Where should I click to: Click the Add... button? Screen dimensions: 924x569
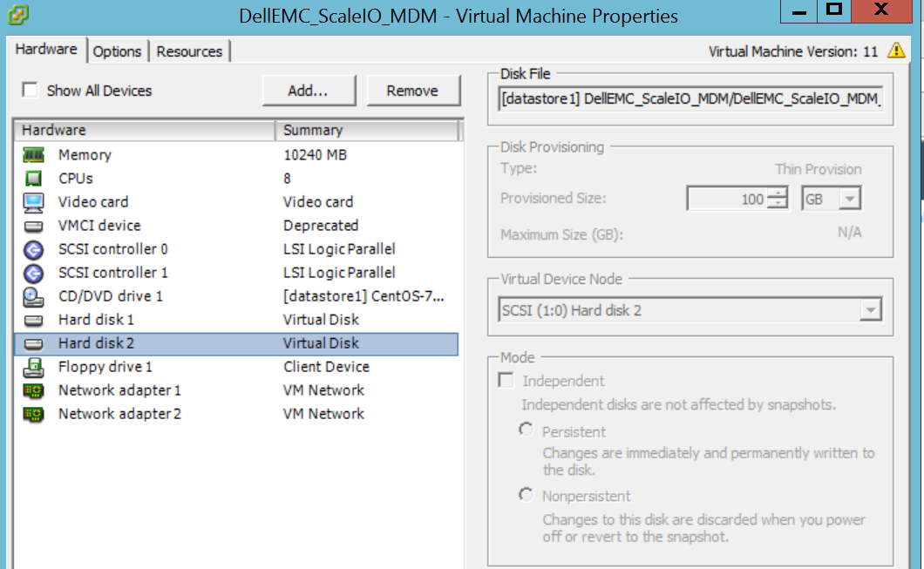(309, 91)
